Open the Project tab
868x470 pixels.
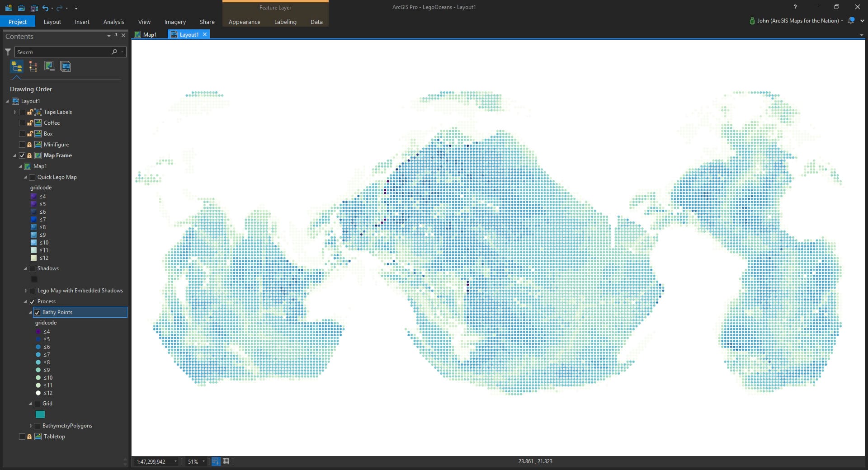click(18, 22)
